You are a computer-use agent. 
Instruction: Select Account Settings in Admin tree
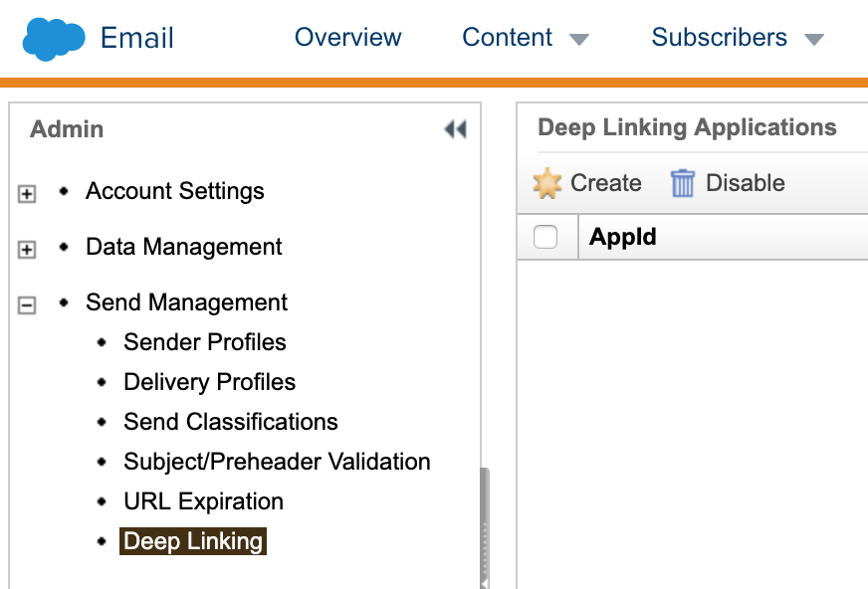[x=175, y=191]
